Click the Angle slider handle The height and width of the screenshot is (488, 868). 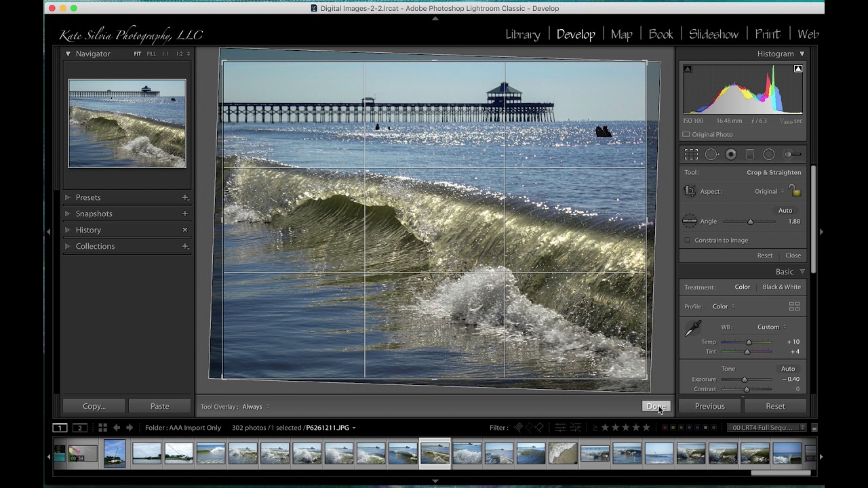pyautogui.click(x=750, y=222)
